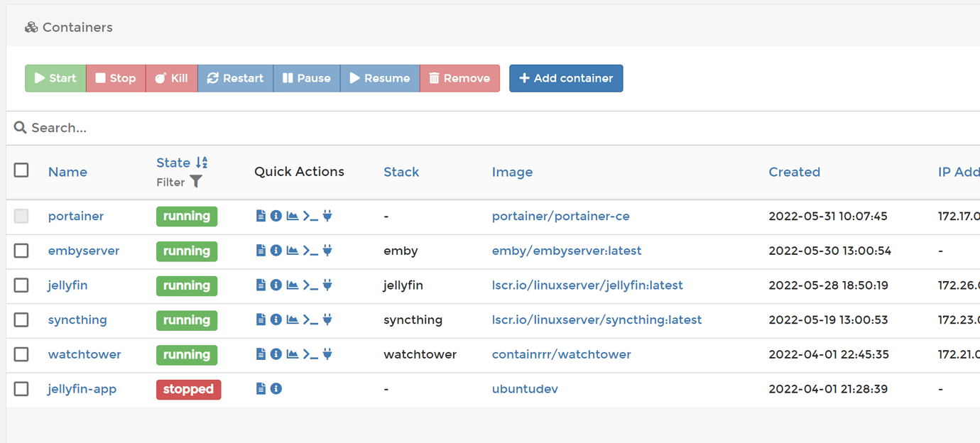Check the embyserver row checkbox
This screenshot has width=980, height=443.
(21, 251)
